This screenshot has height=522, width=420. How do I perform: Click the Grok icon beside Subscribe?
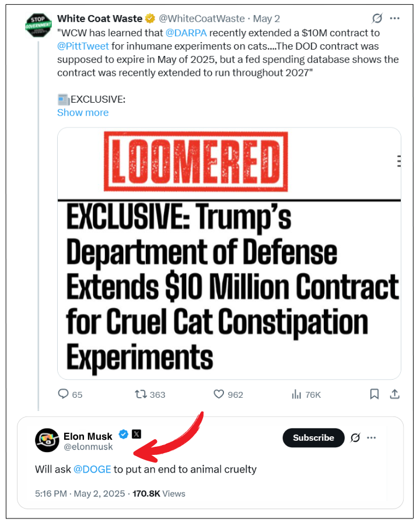[x=354, y=438]
